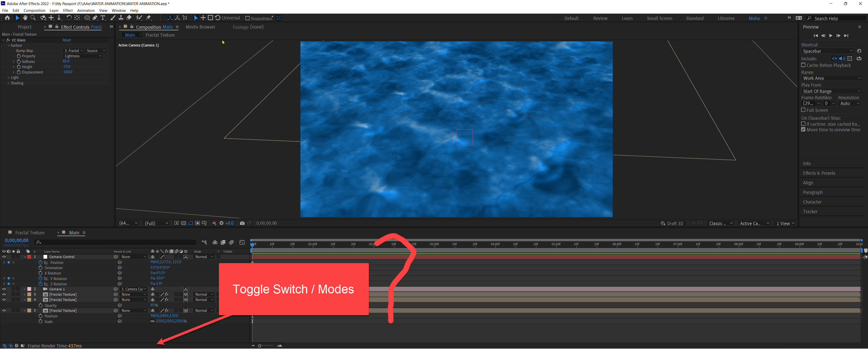This screenshot has width=868, height=349.
Task: Open the Graph Editor in the timeline
Action: pyautogui.click(x=242, y=242)
